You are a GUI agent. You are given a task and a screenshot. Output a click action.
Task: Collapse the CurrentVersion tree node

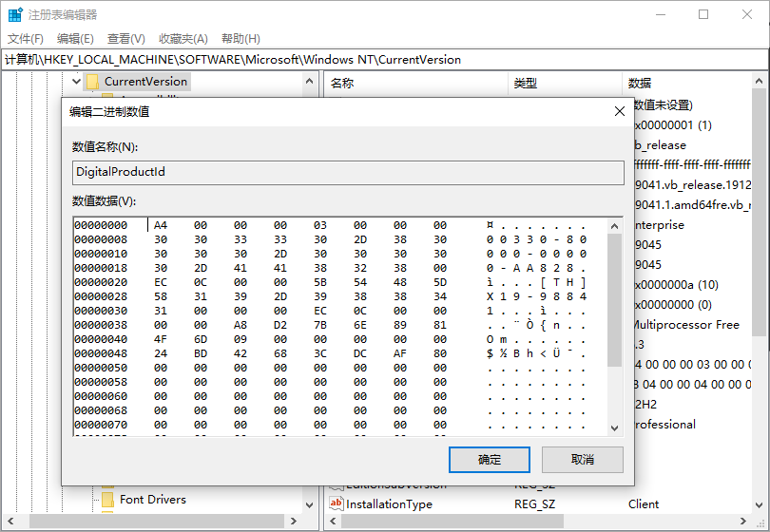pos(76,81)
